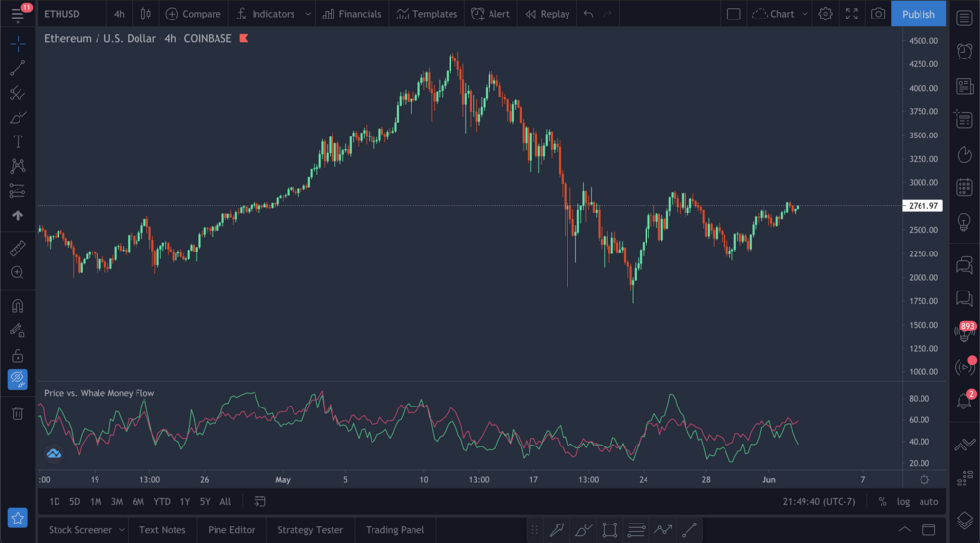Click the ETHUSD symbol search field
Viewport: 980px width, 543px height.
tap(62, 14)
